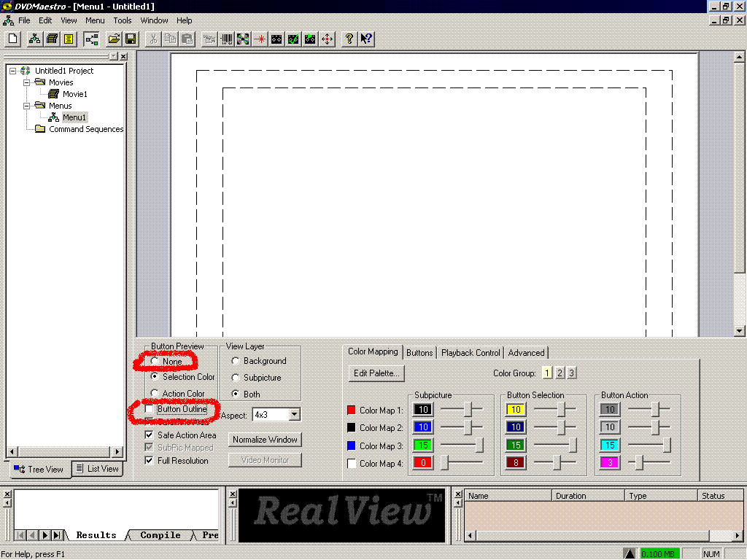The image size is (747, 560).
Task: Select the Command Sequences folder in tree
Action: point(86,129)
